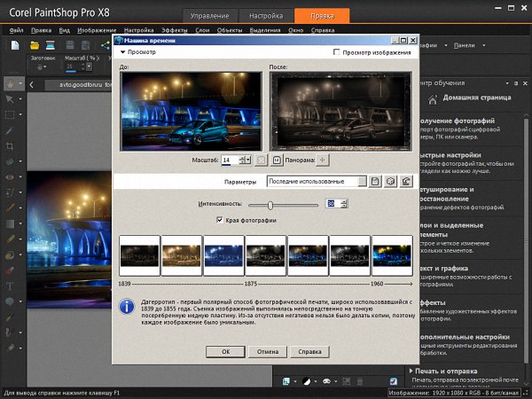Select the Paint Brush tool
This screenshot has width=532, height=399.
coord(10,208)
